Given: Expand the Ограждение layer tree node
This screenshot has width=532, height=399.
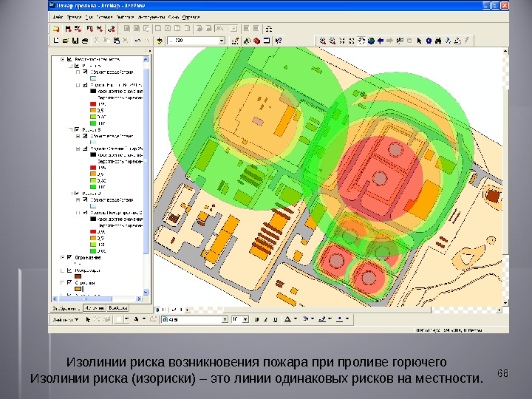Looking at the screenshot, I should [x=62, y=258].
